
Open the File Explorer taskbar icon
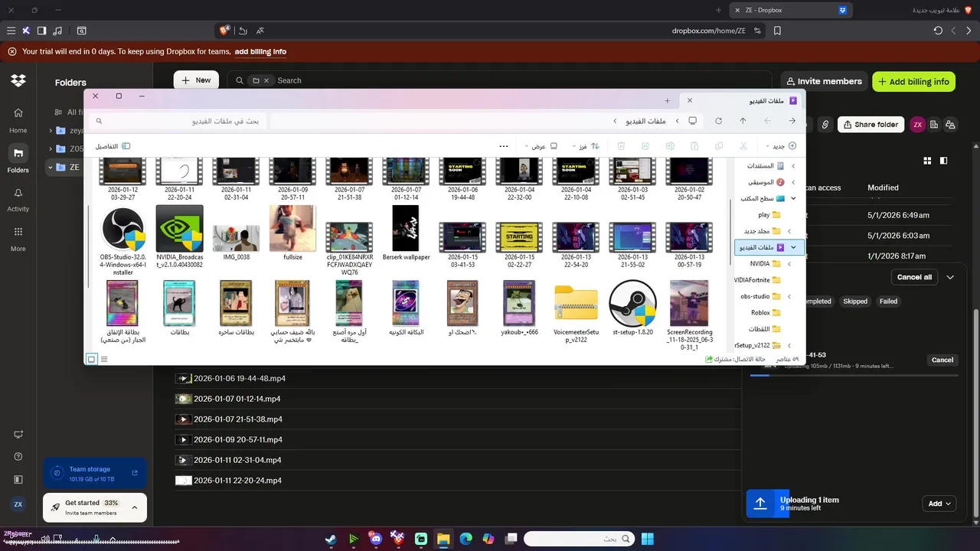(443, 539)
